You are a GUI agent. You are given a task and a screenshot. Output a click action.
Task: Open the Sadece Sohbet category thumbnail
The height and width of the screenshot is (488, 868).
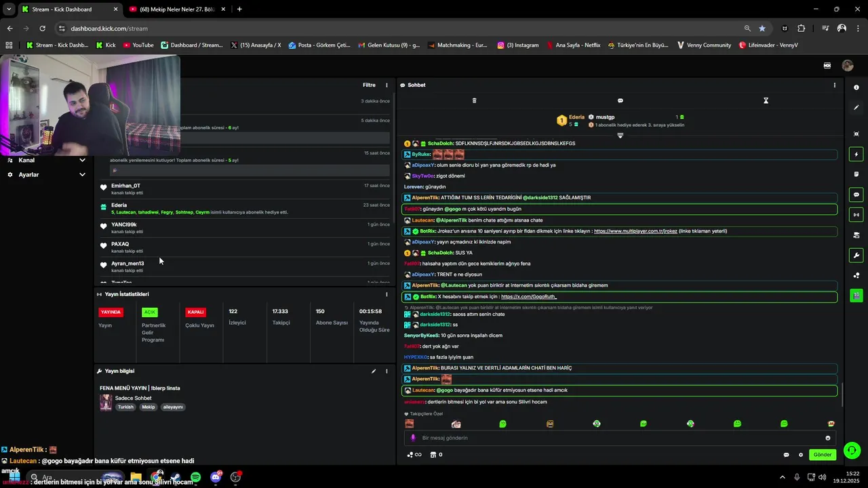[x=106, y=403]
